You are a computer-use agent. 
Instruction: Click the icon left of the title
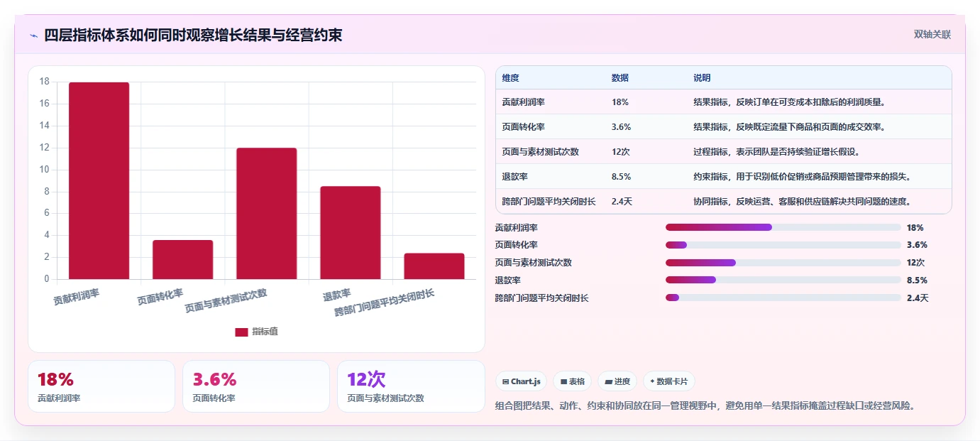[34, 36]
